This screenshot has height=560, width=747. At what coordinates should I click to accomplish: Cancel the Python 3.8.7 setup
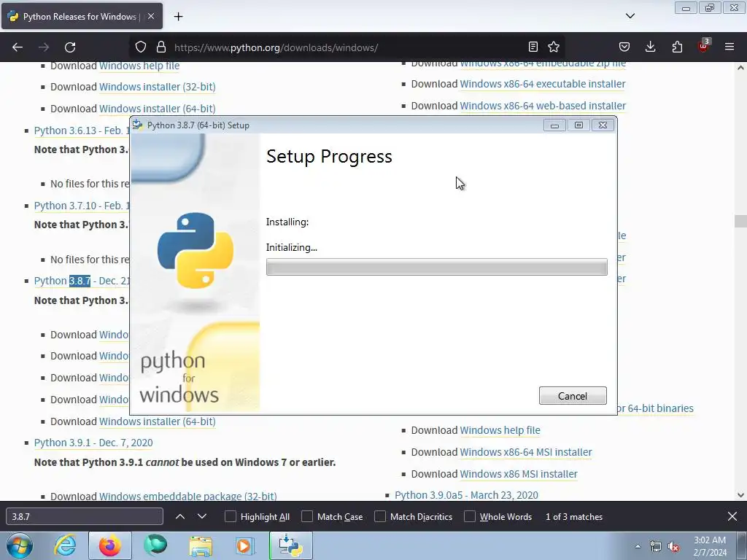pos(573,396)
